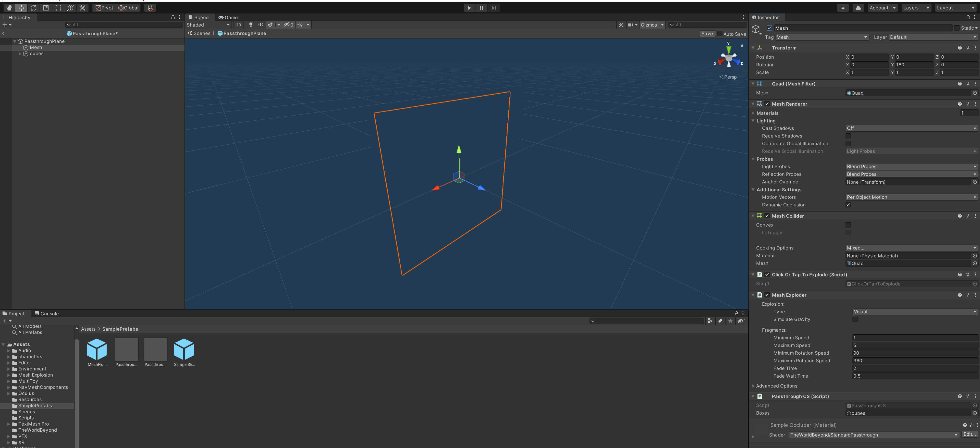Click the Save prefab button
Viewport: 980px width, 448px height.
707,33
